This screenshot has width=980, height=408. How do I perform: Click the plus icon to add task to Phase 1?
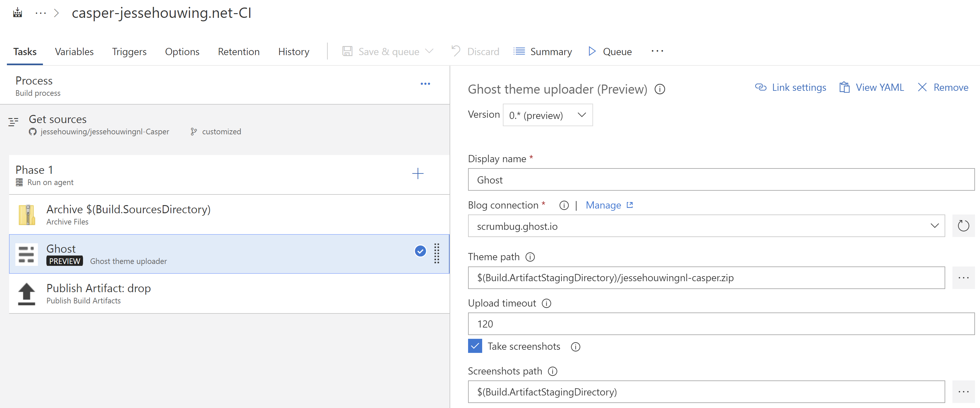coord(417,174)
